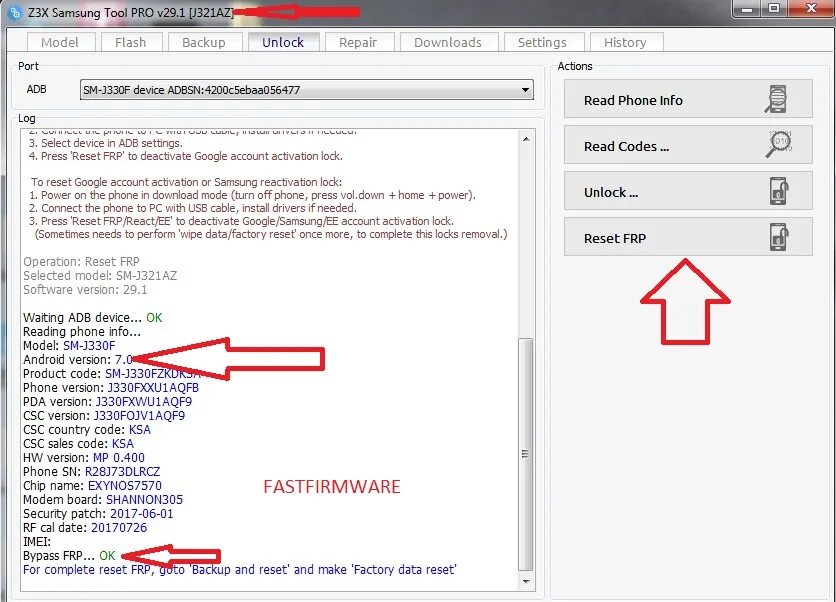
Task: Expand the ADB port device dropdown arrow
Action: 525,90
